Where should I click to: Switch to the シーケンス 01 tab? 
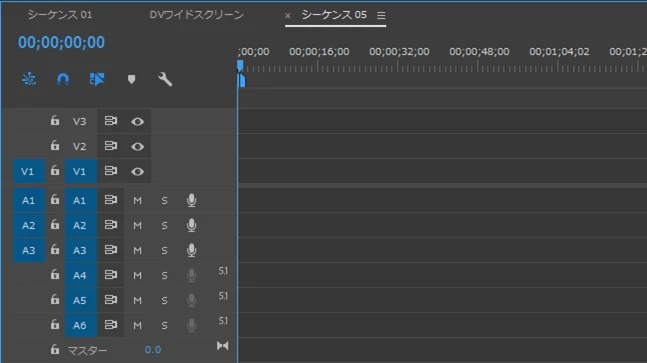coord(60,15)
